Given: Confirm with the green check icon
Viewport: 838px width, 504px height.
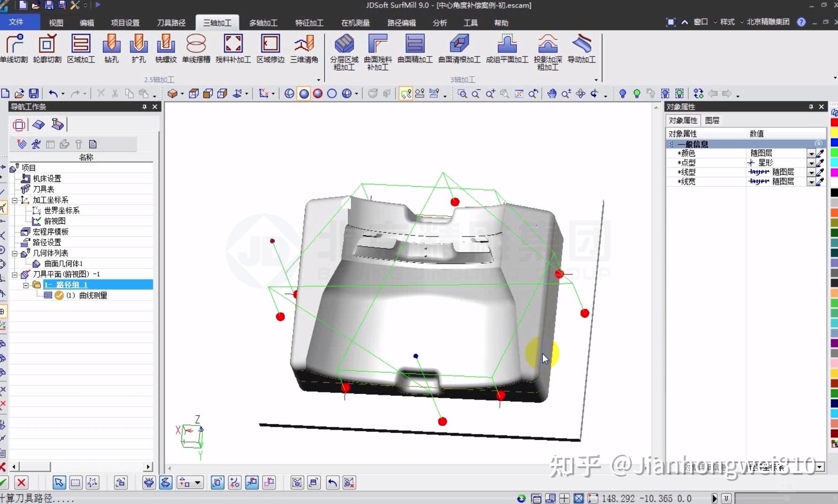Looking at the screenshot, I should tap(4, 482).
